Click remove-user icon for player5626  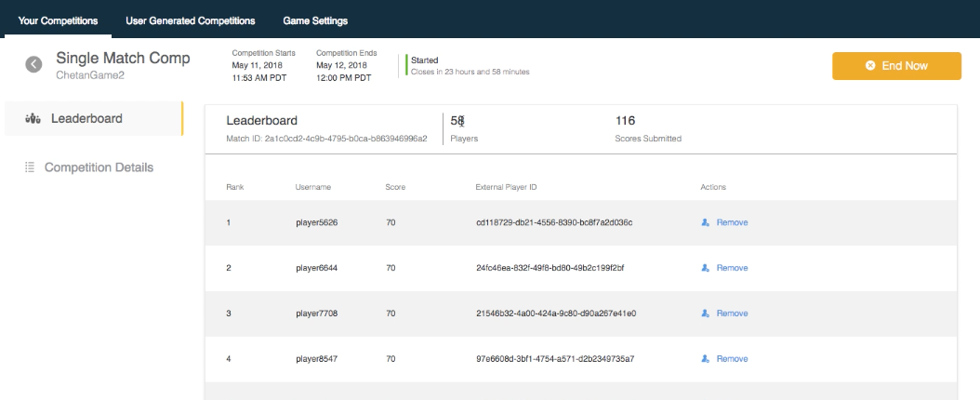tap(706, 222)
